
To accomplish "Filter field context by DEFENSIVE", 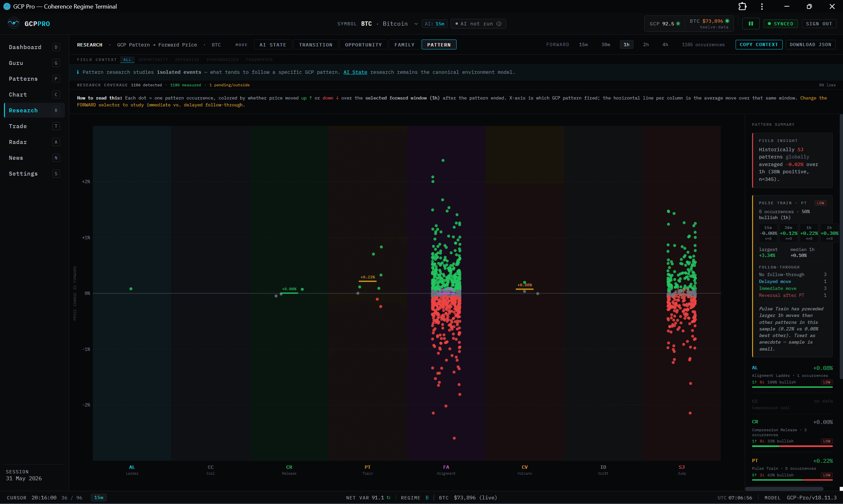I will click(187, 60).
